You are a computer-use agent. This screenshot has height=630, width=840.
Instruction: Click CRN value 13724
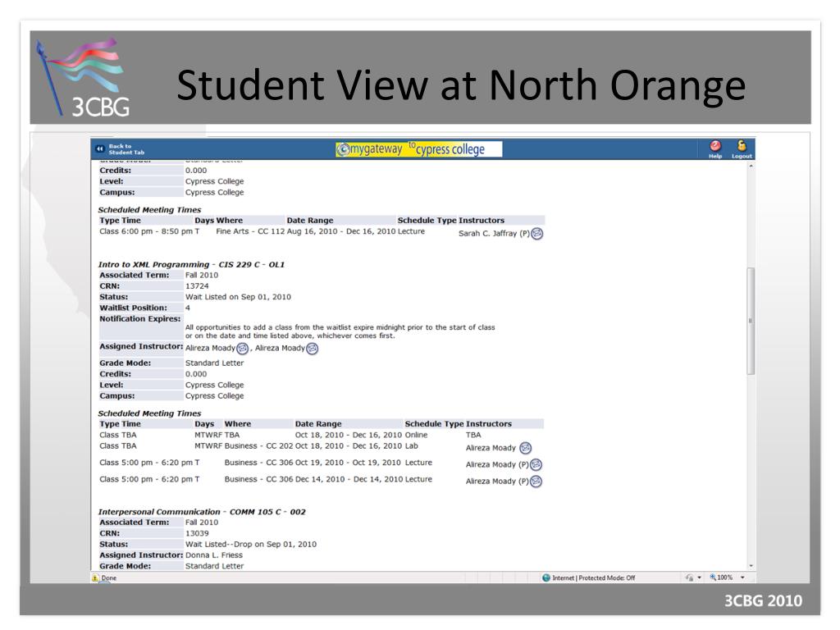point(197,286)
